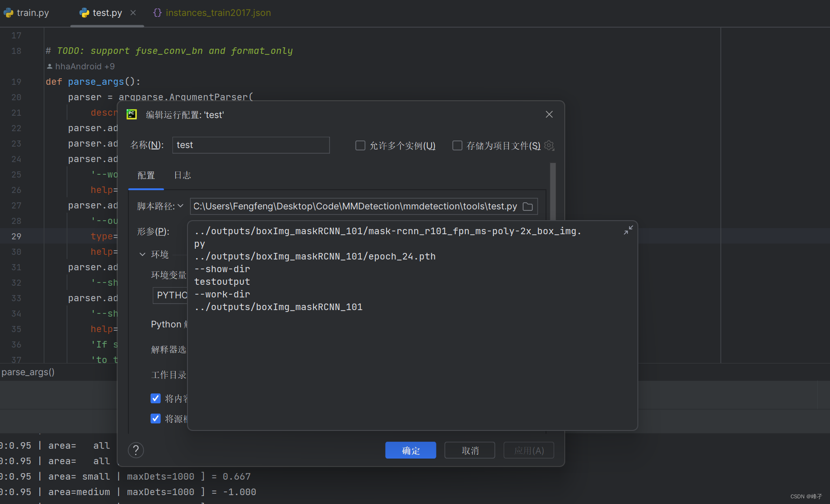Image resolution: width=830 pixels, height=504 pixels.
Task: Close the test.py editor tab
Action: pos(133,13)
